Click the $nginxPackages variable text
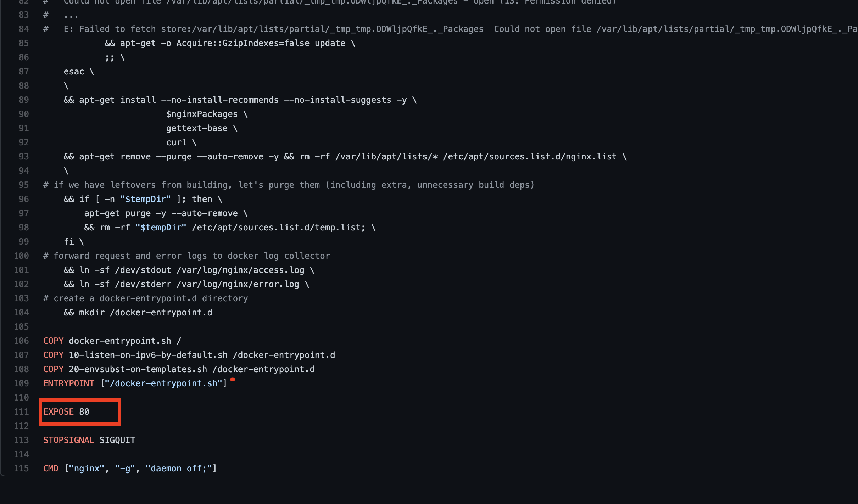Image resolution: width=858 pixels, height=504 pixels. click(202, 114)
